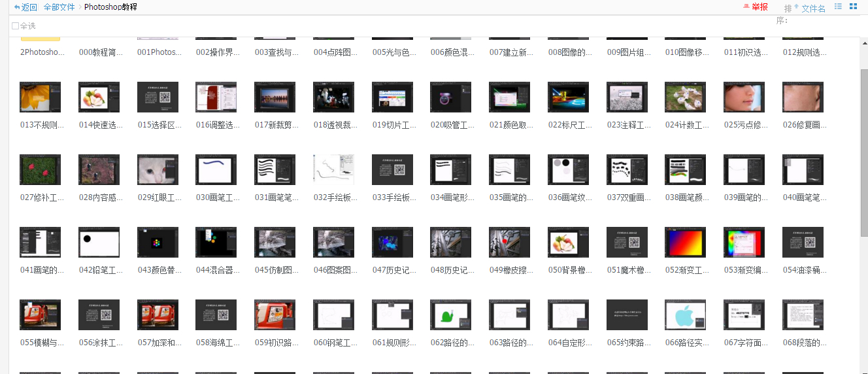The height and width of the screenshot is (374, 868).
Task: Open the 042铅笔工 black dot thumbnail
Action: (99, 243)
